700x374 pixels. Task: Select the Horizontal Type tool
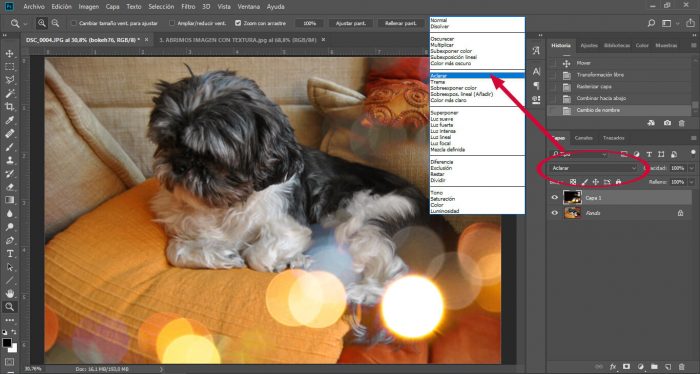point(9,254)
